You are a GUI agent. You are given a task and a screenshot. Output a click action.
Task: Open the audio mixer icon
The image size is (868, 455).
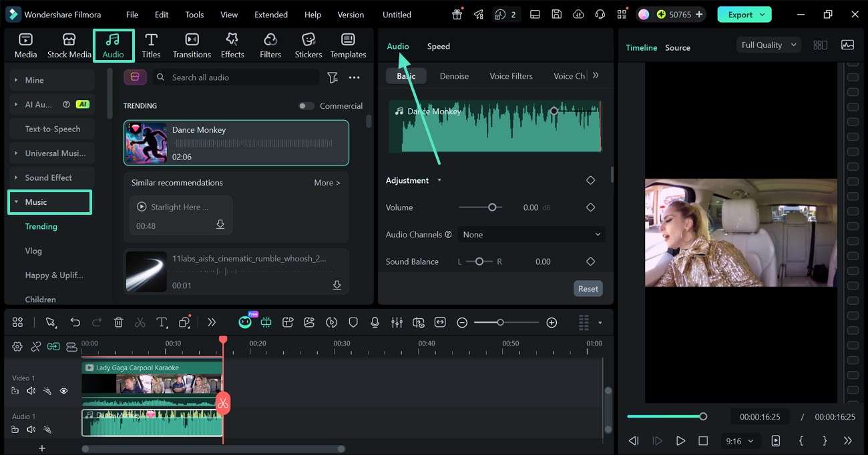point(397,322)
